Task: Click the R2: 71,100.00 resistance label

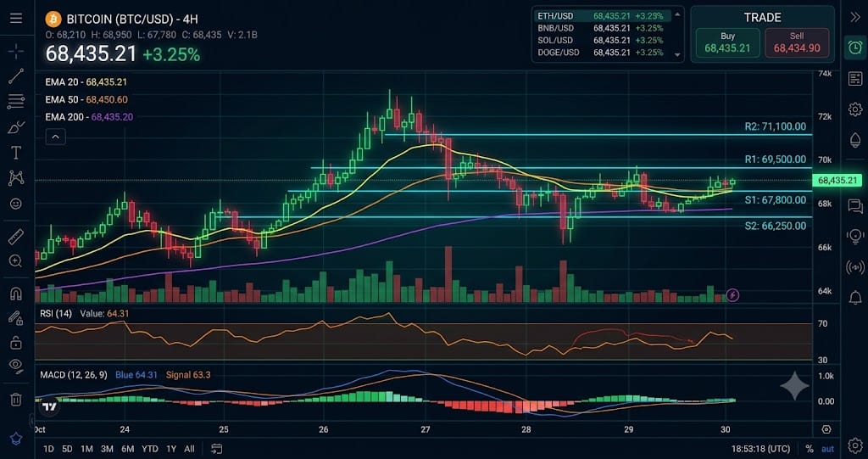Action: click(x=775, y=127)
